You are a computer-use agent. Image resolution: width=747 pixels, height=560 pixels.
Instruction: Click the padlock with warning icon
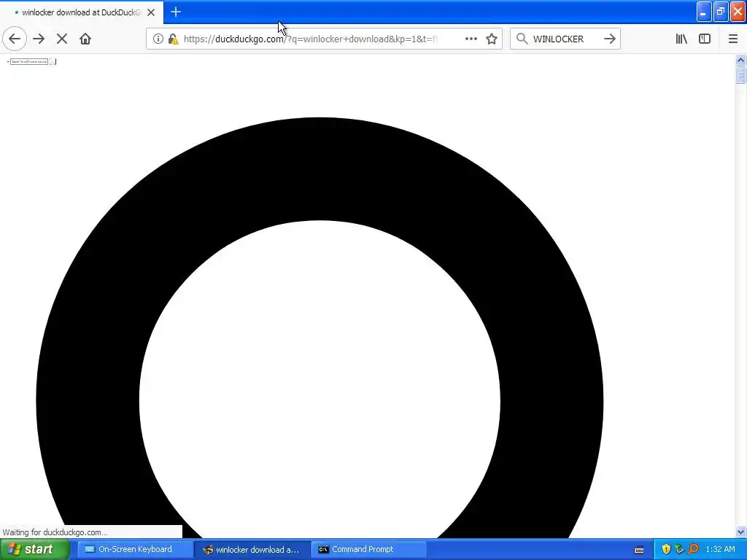click(174, 39)
